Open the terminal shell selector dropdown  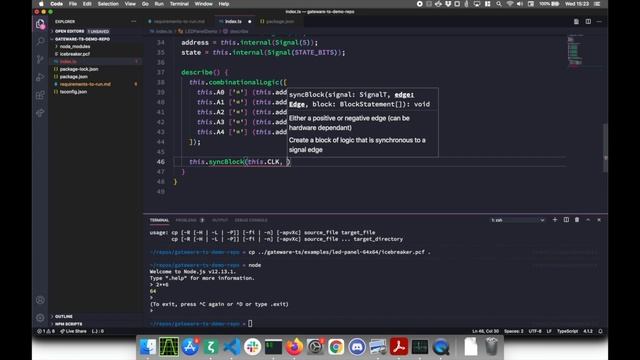[518, 220]
